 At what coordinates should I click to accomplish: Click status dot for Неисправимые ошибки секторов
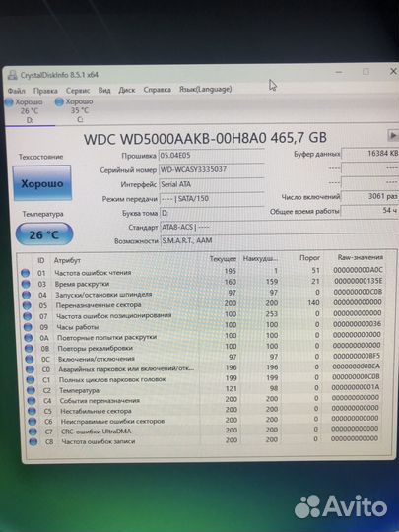(x=33, y=422)
